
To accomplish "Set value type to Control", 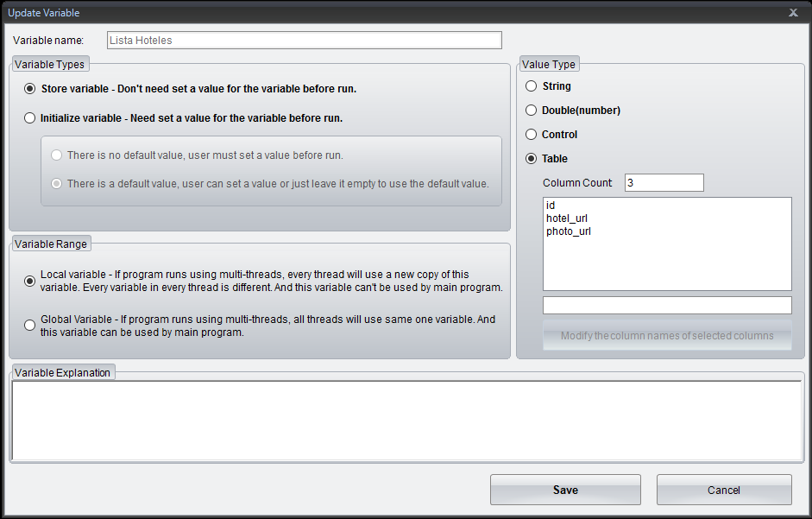I will point(532,135).
